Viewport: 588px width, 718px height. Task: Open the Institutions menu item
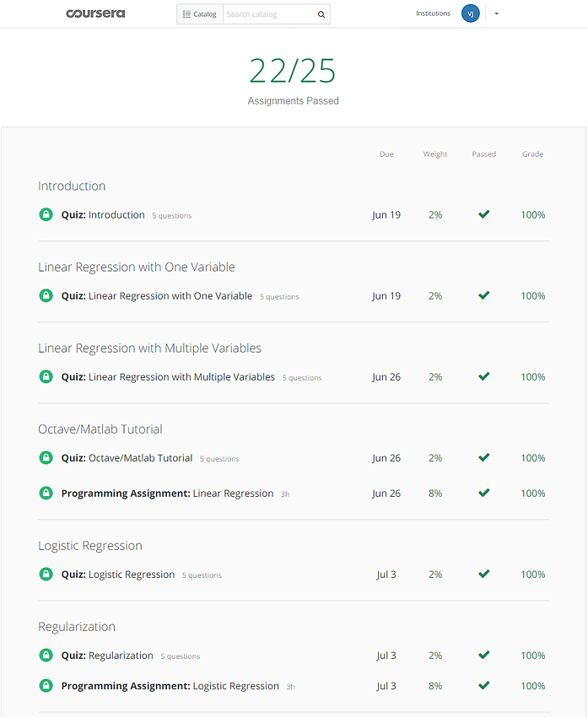pos(433,13)
